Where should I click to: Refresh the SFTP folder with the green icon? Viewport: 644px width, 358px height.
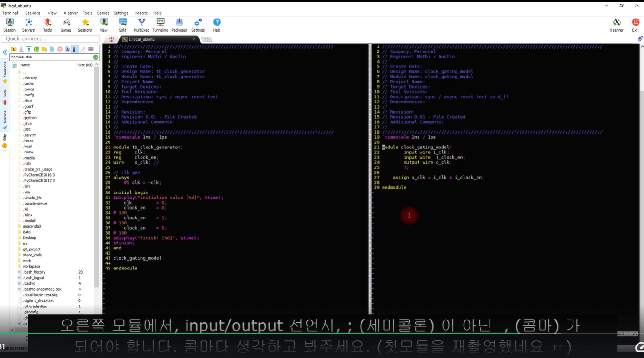tap(37, 49)
